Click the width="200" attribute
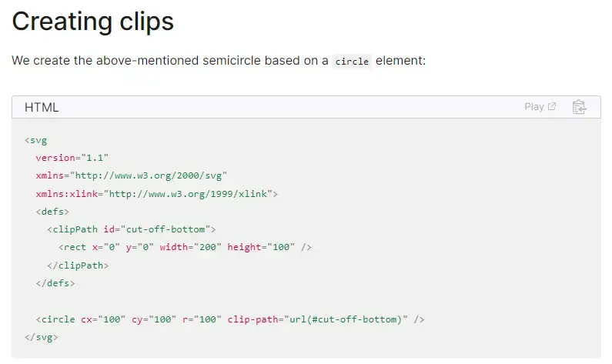612x364 pixels. pyautogui.click(x=190, y=247)
